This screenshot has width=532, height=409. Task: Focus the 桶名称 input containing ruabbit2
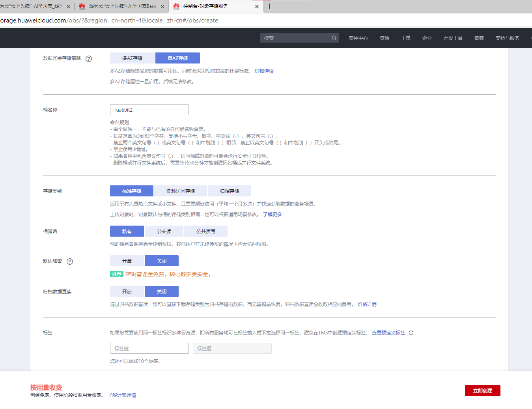(149, 110)
